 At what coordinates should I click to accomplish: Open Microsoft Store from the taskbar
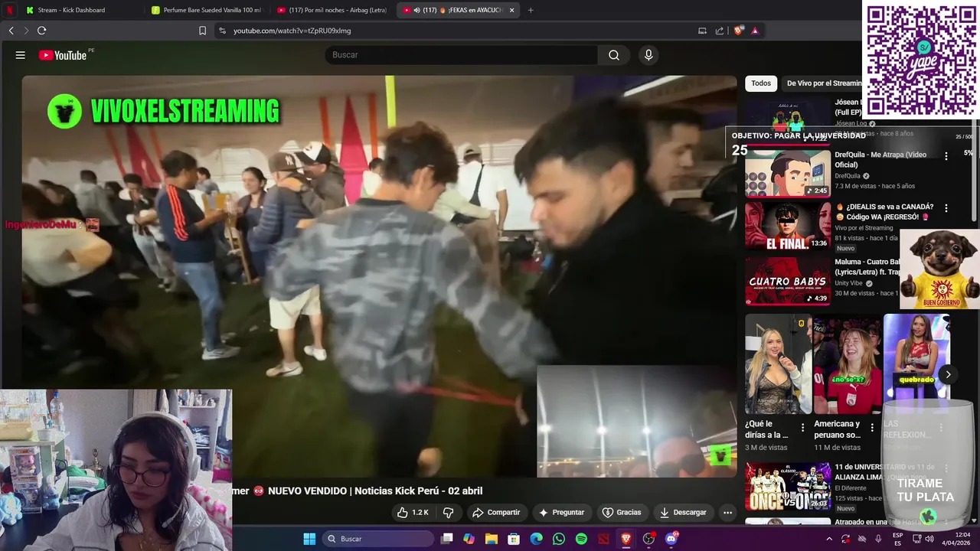pyautogui.click(x=514, y=539)
